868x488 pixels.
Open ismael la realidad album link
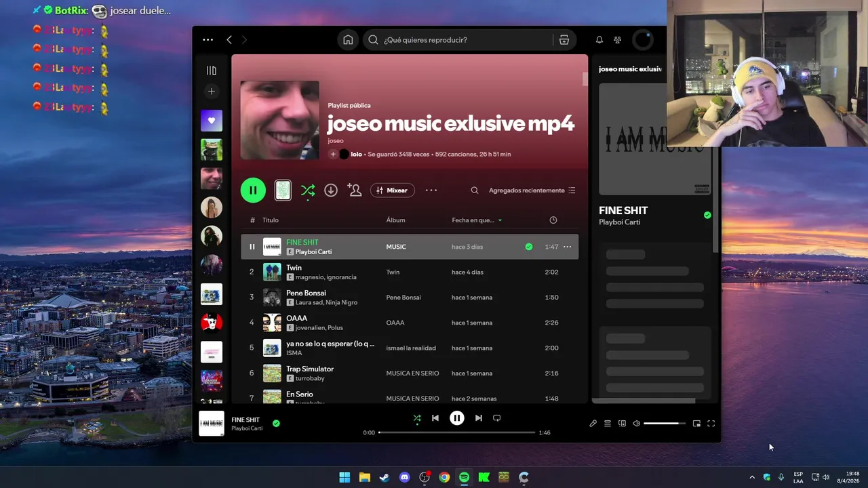click(x=411, y=348)
